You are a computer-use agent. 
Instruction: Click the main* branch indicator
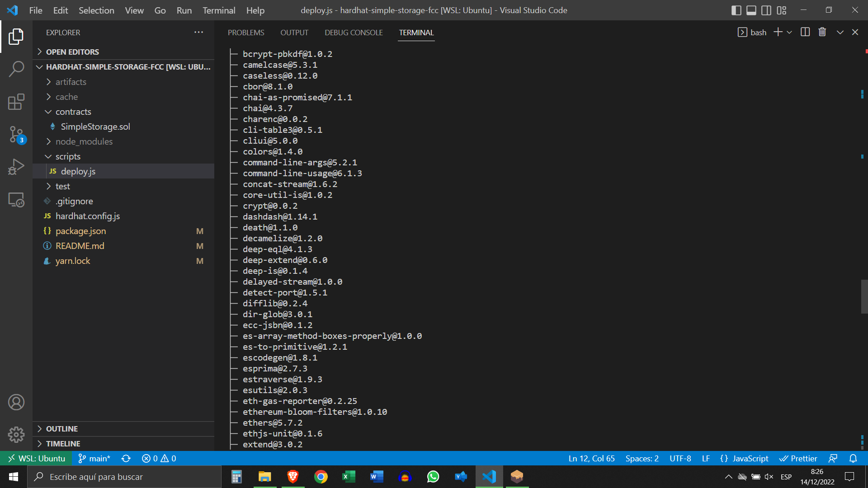tap(94, 458)
